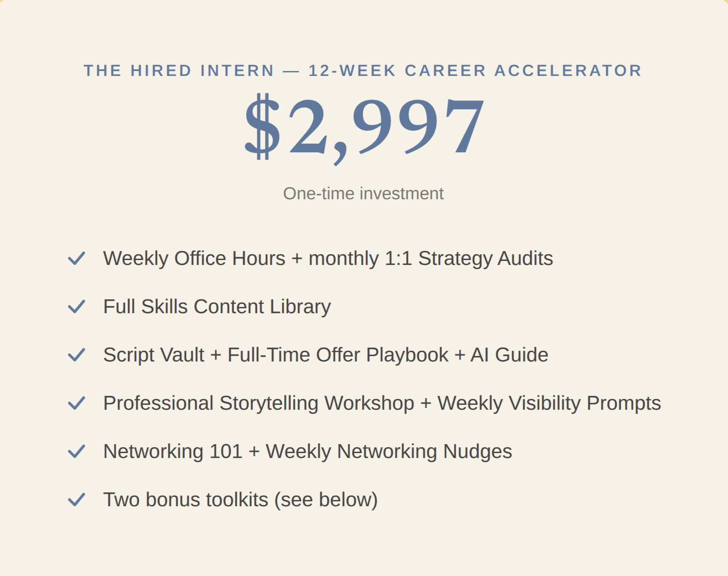Select Weekly Office Hours feature text
This screenshot has height=576, width=728.
point(328,258)
